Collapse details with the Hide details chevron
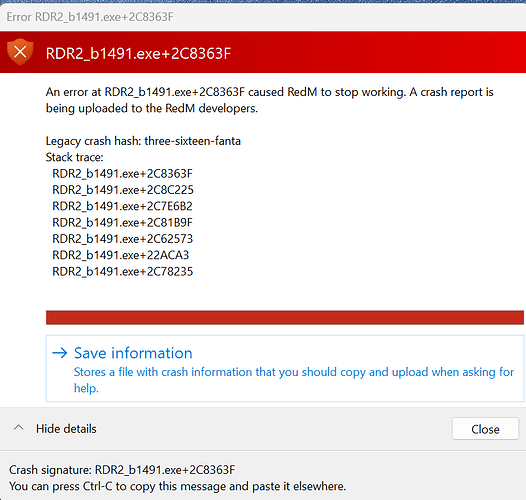This screenshot has width=526, height=500. pos(19,428)
